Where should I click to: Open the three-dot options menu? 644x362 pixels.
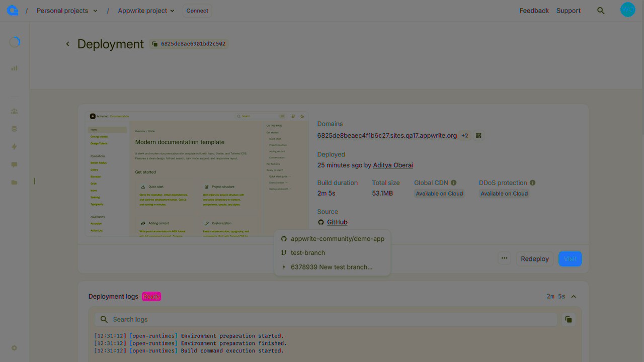click(x=504, y=258)
